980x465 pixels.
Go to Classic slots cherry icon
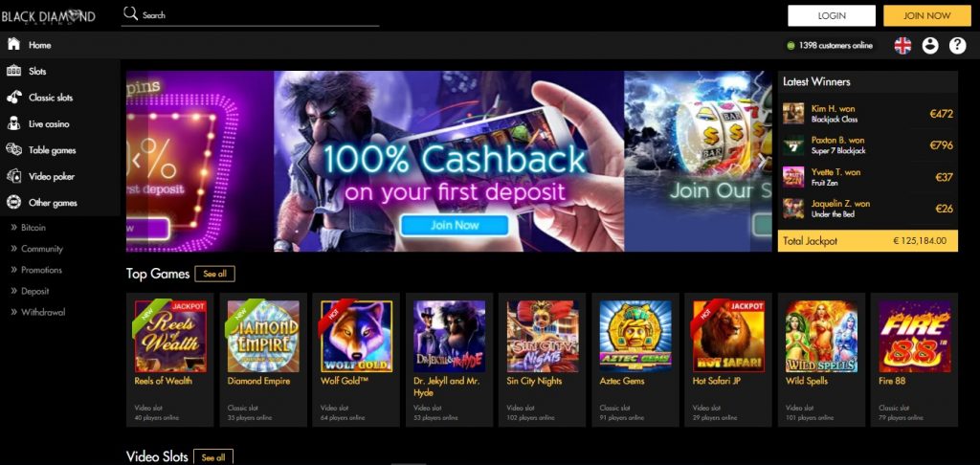(x=13, y=98)
